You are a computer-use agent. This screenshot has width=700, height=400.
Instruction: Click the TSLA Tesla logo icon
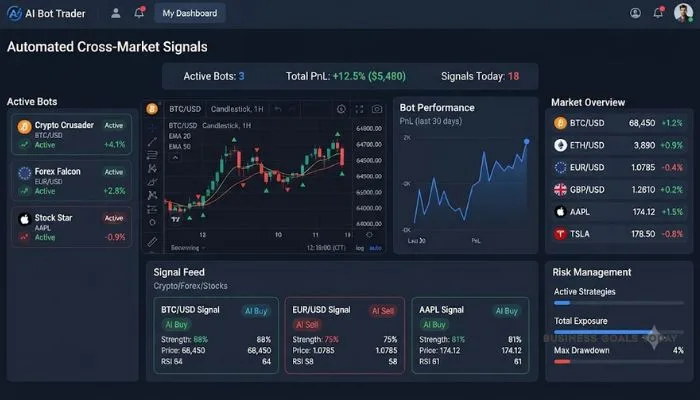pyautogui.click(x=560, y=233)
